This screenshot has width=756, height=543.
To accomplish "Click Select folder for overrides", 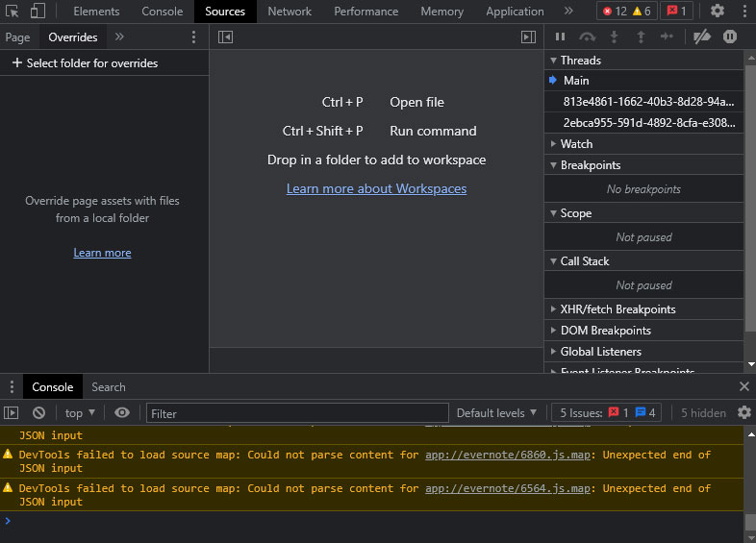I will point(85,63).
